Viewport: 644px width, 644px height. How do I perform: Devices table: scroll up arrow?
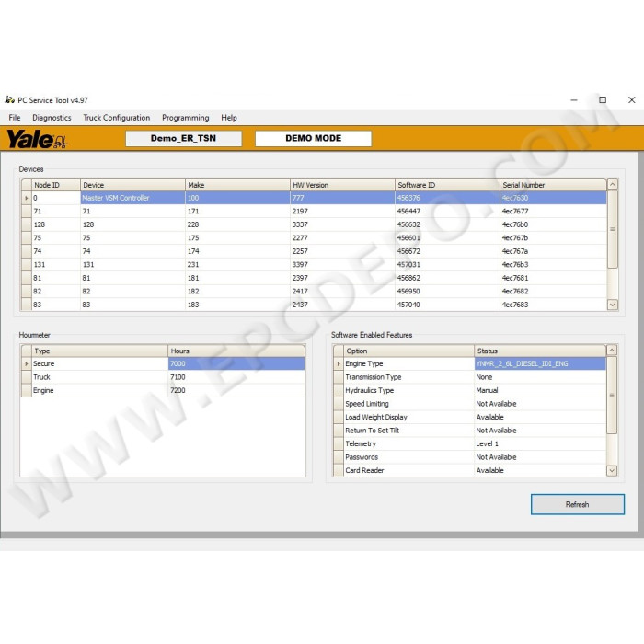coord(613,184)
